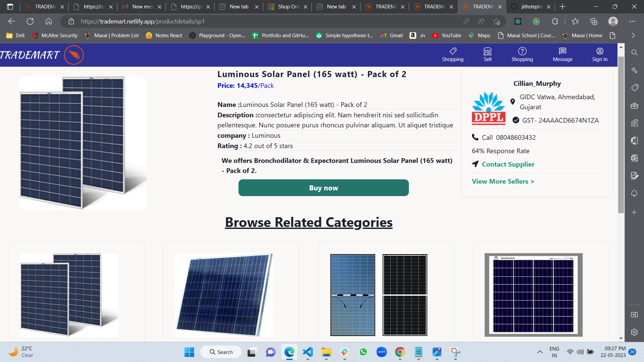The height and width of the screenshot is (362, 644).
Task: Click the Shopping question mark icon
Action: point(522,51)
